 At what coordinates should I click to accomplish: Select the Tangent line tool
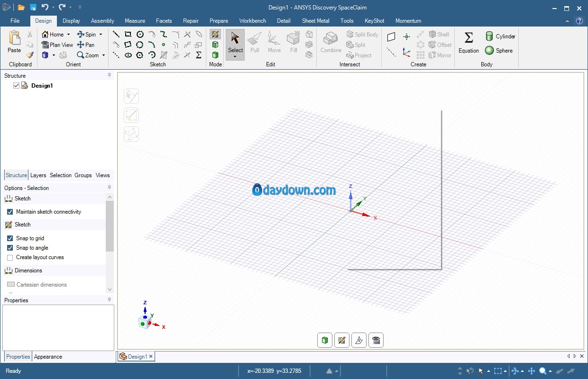tap(116, 45)
